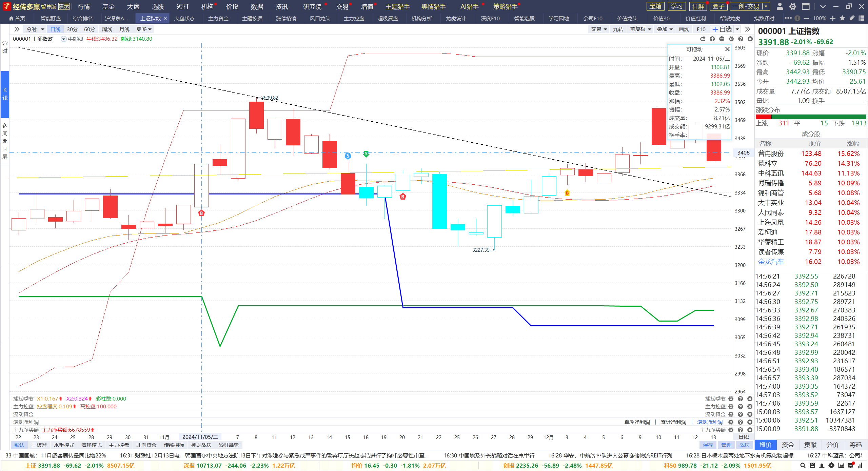Click the 保存 button below chart
Image resolution: width=868 pixels, height=471 pixels.
[708, 445]
